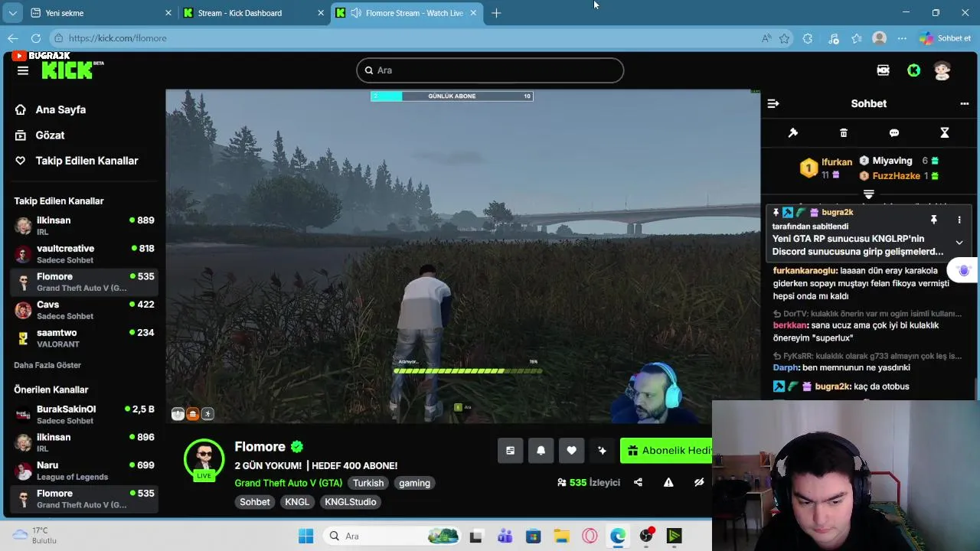Open pinned message three-dot options
This screenshot has height=551, width=980.
pyautogui.click(x=959, y=220)
